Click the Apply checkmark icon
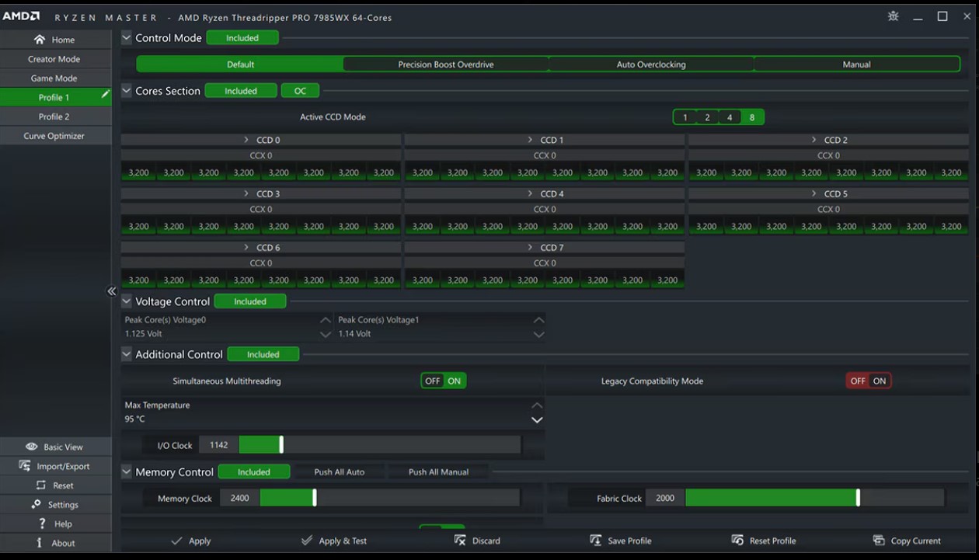This screenshot has height=560, width=979. point(176,541)
